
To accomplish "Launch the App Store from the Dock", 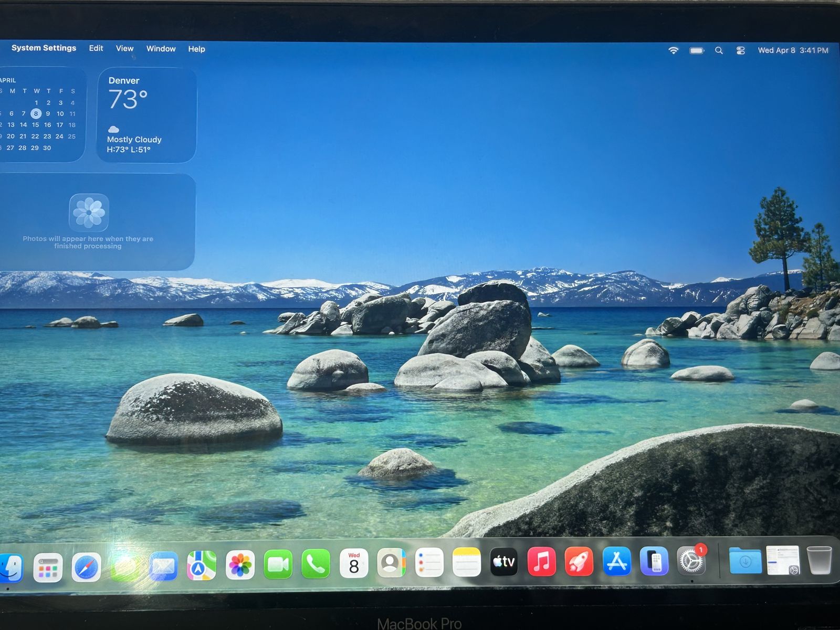I will [x=616, y=561].
